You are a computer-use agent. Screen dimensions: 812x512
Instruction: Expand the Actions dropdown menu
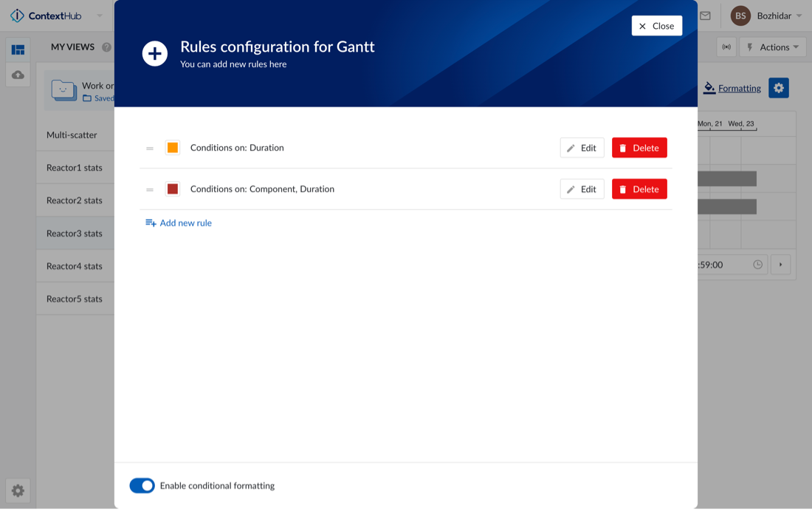(773, 47)
